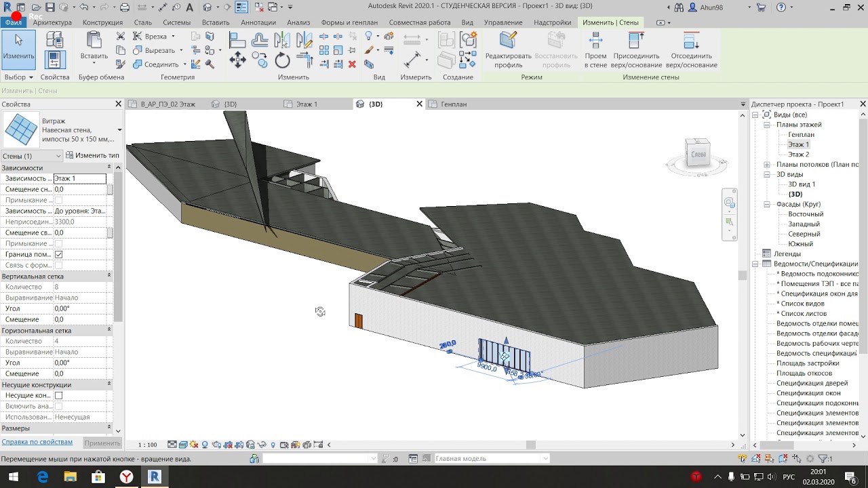Check the Несущие кон... checkbox
Screen dimensions: 868x488
58,395
